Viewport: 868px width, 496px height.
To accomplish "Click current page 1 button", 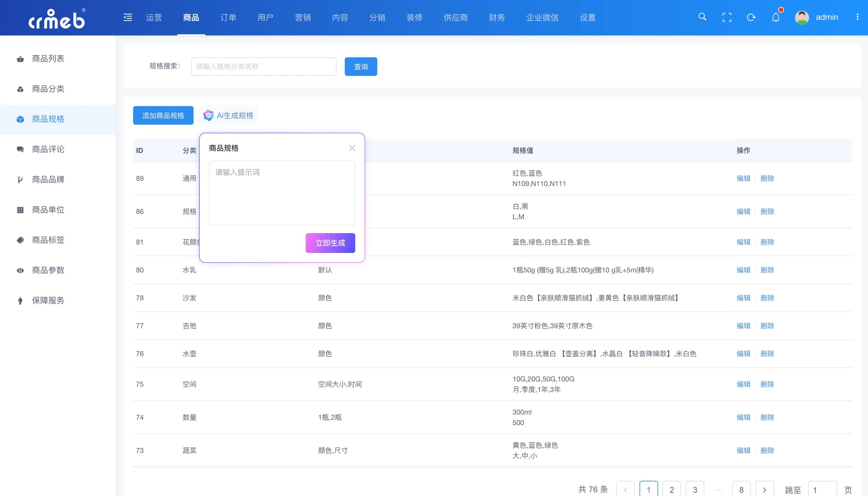I will coord(649,490).
